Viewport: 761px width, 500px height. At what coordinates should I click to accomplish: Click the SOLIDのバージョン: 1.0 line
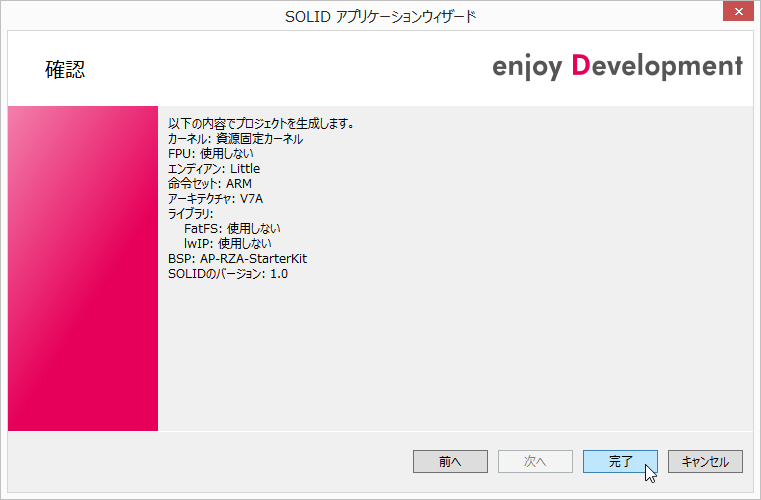[228, 273]
